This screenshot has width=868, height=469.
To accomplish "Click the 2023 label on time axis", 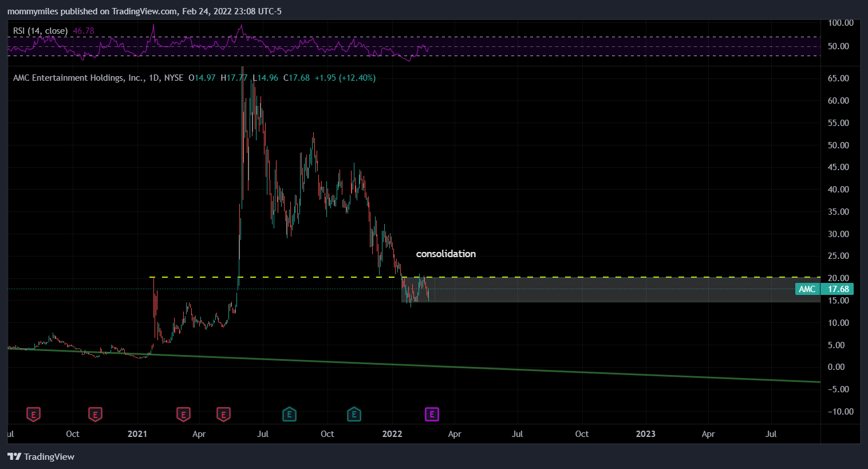I will tap(646, 434).
